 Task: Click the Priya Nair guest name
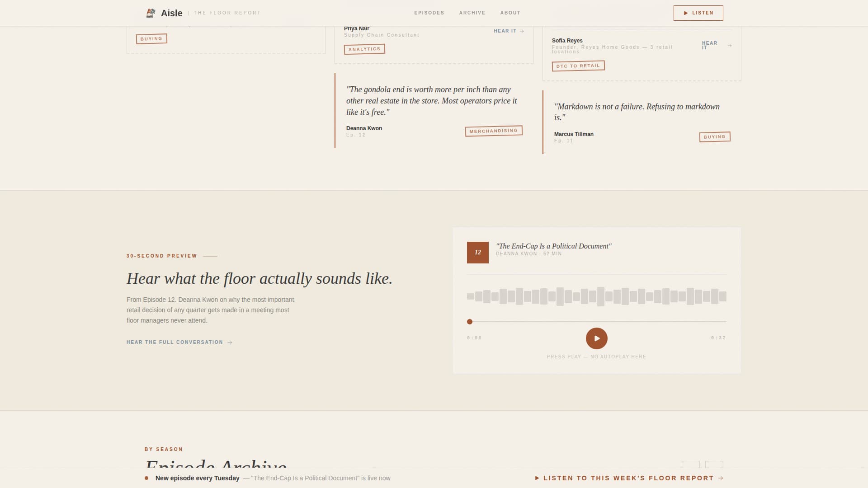click(x=357, y=28)
